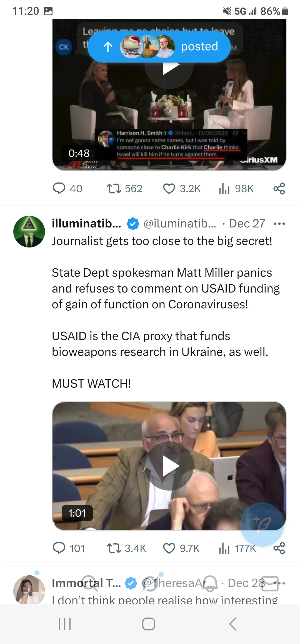Viewport: 300px width, 644px height.
Task: Retweet the illuminatibot USAID post
Action: (114, 548)
